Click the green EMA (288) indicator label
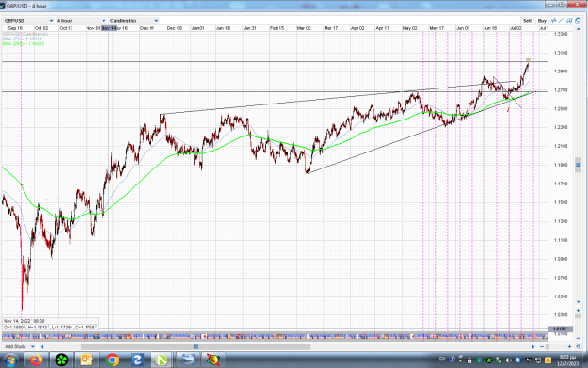 coord(24,44)
